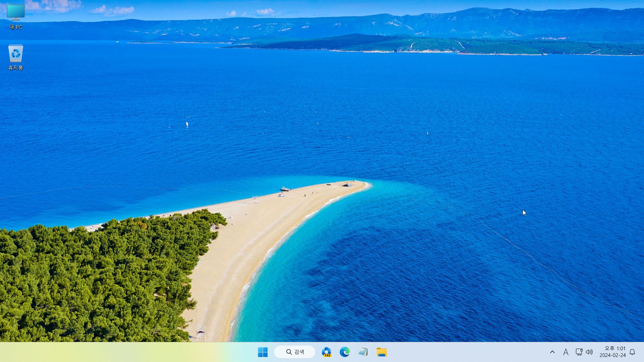Image resolution: width=644 pixels, height=362 pixels.
Task: Click the 검색 search box on taskbar
Action: (295, 352)
